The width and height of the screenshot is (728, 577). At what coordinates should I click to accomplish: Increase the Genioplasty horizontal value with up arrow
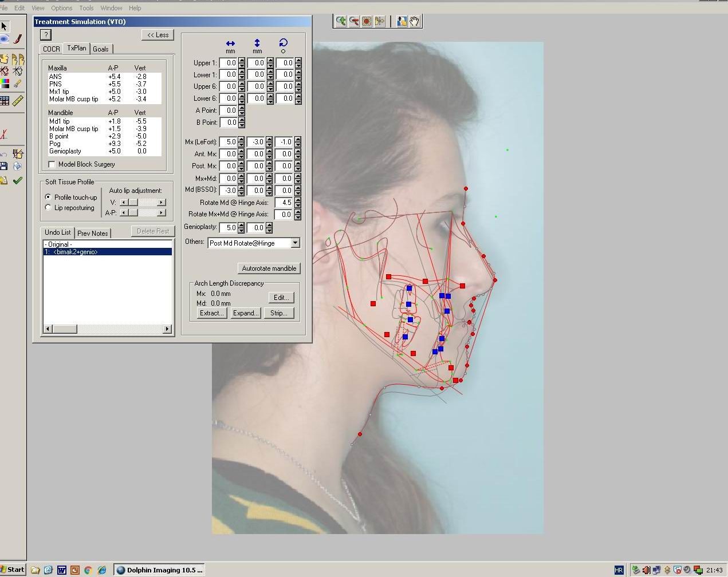(x=241, y=225)
